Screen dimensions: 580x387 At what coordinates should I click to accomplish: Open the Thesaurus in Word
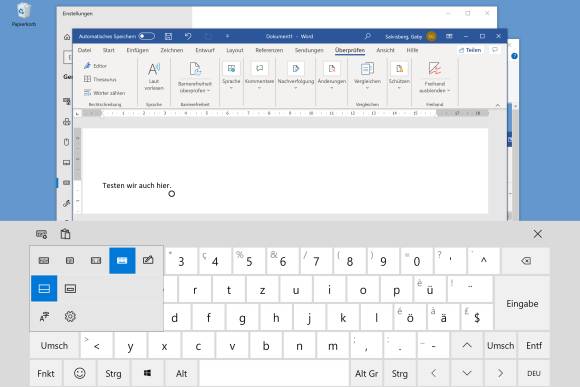tap(100, 79)
